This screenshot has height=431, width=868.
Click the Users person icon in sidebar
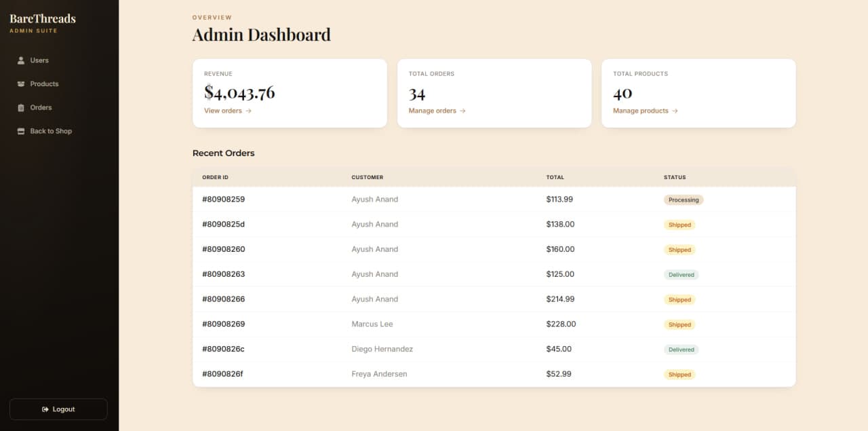point(21,60)
